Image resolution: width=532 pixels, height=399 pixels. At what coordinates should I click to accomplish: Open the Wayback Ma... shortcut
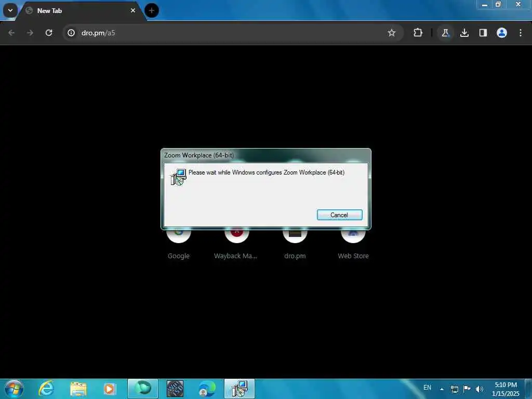[x=236, y=243]
